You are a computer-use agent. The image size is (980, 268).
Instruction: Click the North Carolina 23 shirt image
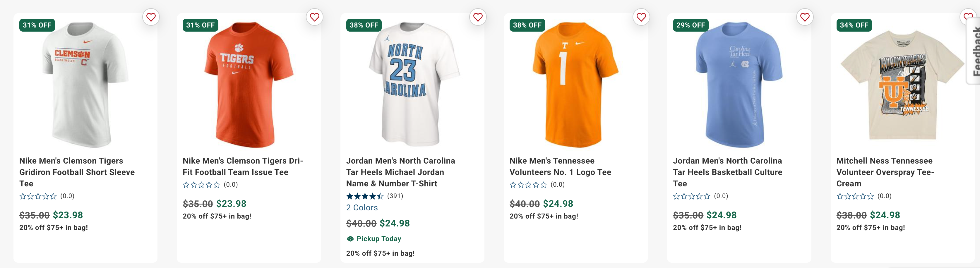[412, 84]
